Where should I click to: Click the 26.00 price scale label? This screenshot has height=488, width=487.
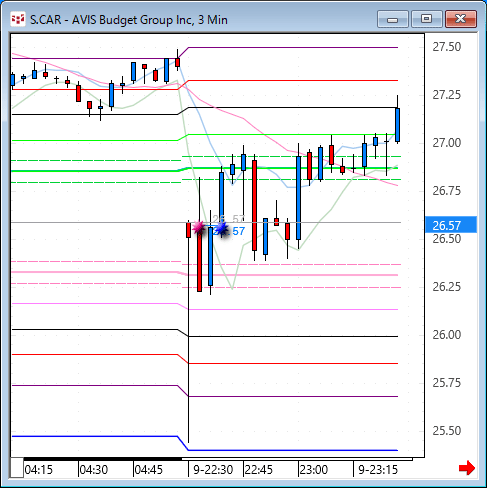click(447, 335)
